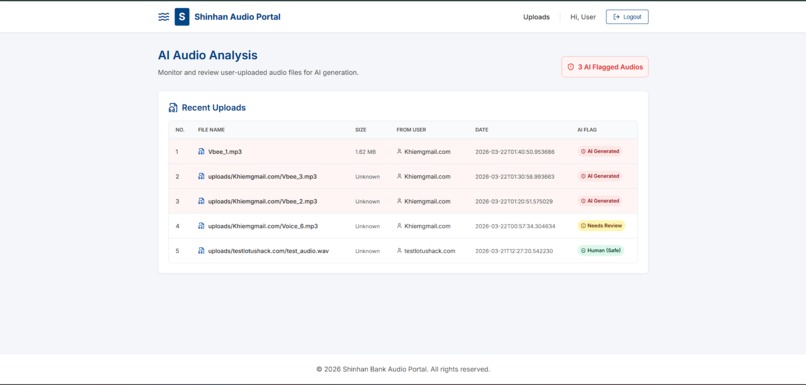Click the user icon beside testlotushack.com
The width and height of the screenshot is (806, 385).
coord(399,251)
